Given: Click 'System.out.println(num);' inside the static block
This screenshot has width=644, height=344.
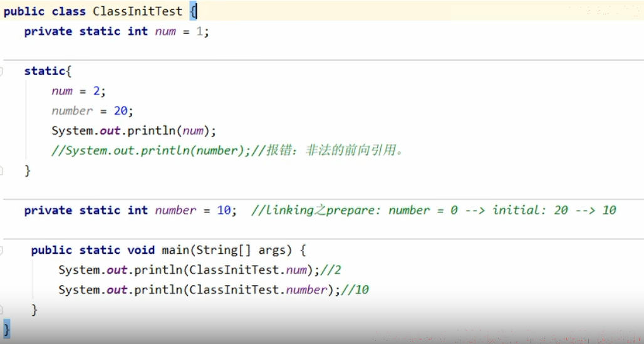Looking at the screenshot, I should click(x=133, y=131).
